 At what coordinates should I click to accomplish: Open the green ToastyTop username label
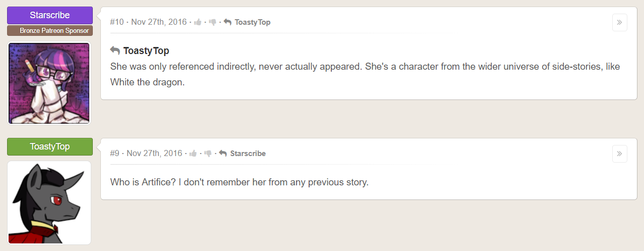click(x=50, y=146)
